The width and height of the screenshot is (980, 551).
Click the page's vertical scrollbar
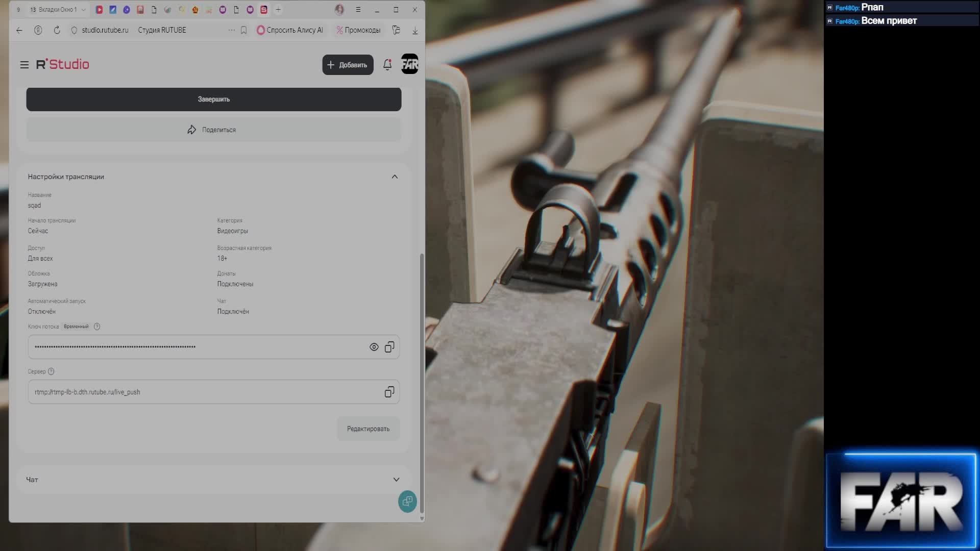click(x=422, y=383)
